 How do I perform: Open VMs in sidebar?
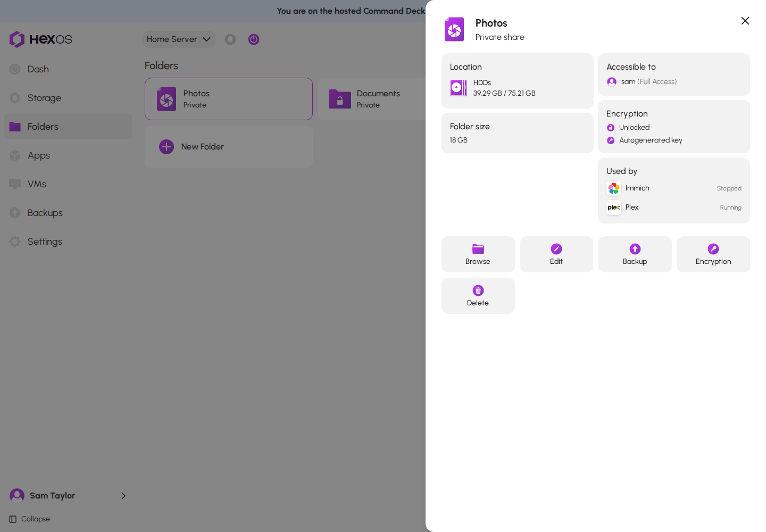68,184
